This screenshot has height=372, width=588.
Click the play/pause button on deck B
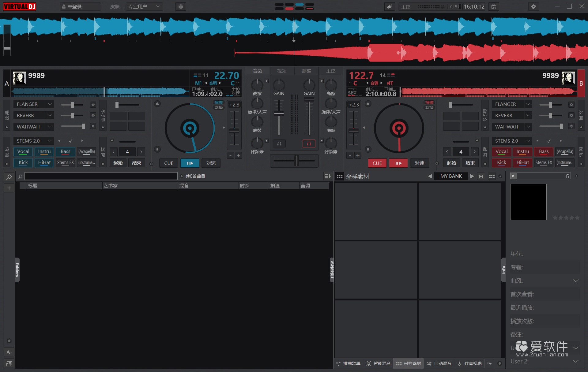tap(398, 163)
